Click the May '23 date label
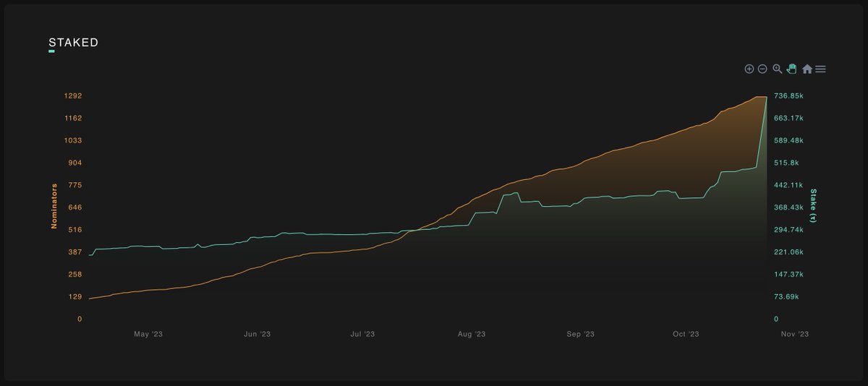Image resolution: width=868 pixels, height=386 pixels. tap(148, 335)
